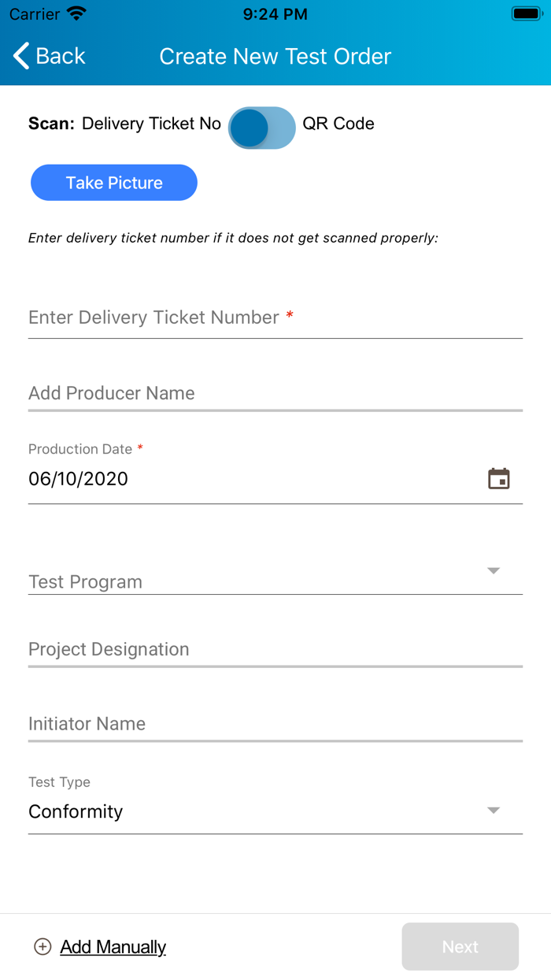
Task: Tap the back chevron arrow icon
Action: 21,56
